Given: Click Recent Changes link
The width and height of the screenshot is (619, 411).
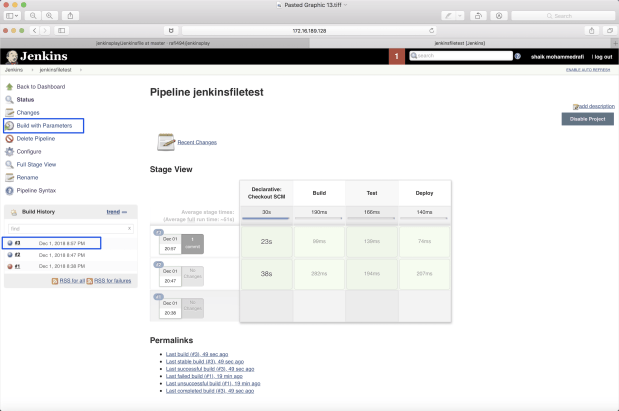Looking at the screenshot, I should click(x=197, y=142).
